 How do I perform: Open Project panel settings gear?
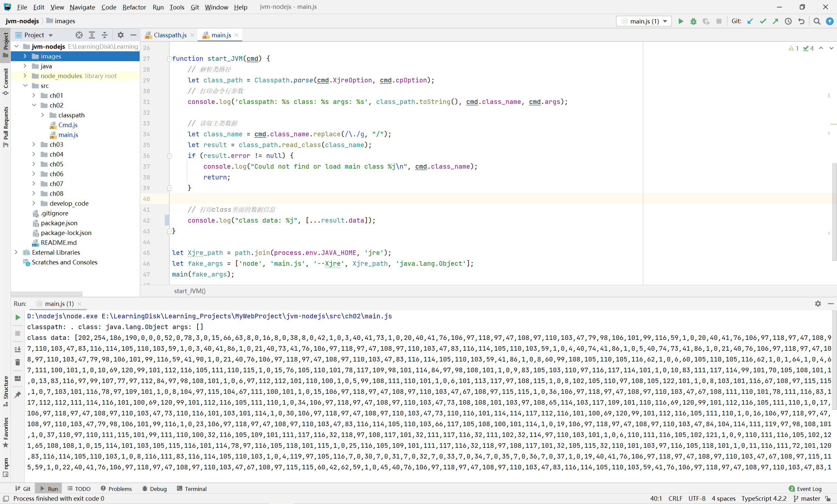[120, 35]
